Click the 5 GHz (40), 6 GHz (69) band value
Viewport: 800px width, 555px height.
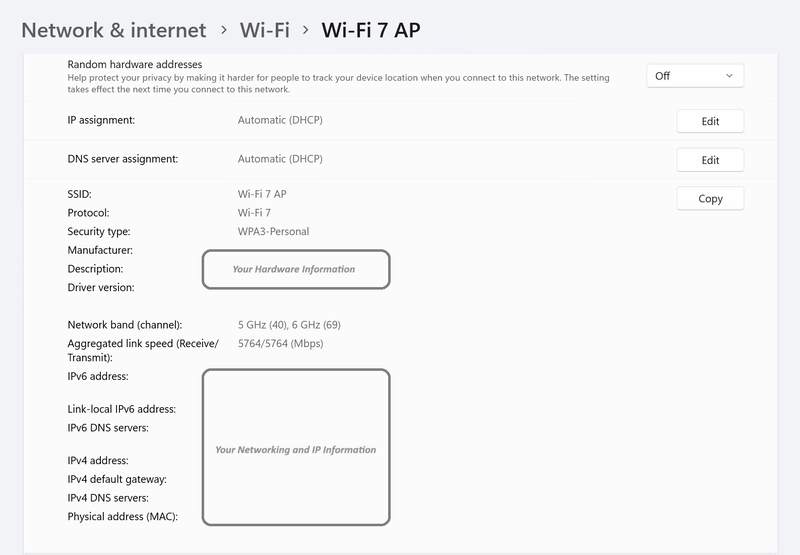click(289, 325)
